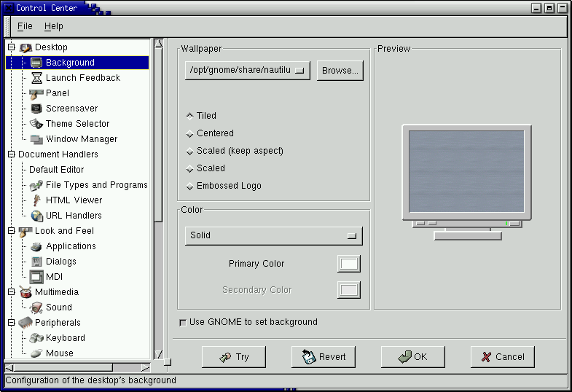
Task: Click the Primary Color swatch
Action: coord(349,264)
